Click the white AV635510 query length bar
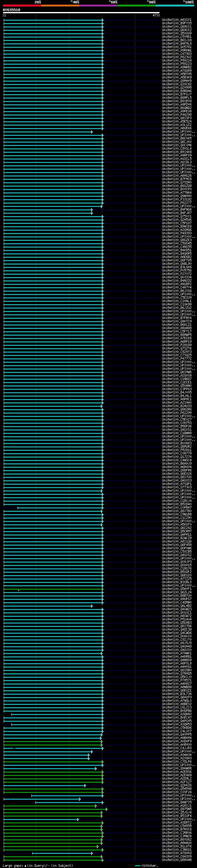197x868 pixels. 81,13
